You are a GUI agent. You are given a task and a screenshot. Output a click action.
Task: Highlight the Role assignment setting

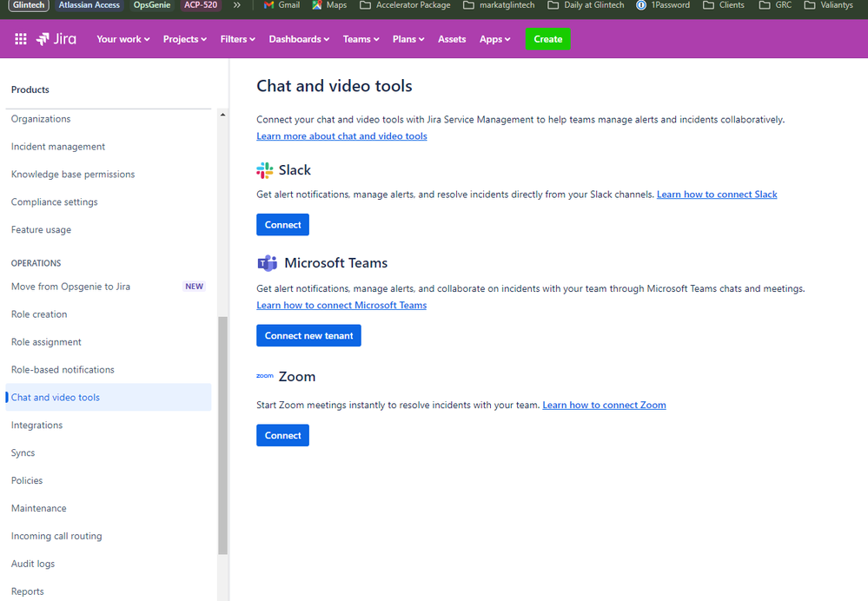(46, 341)
